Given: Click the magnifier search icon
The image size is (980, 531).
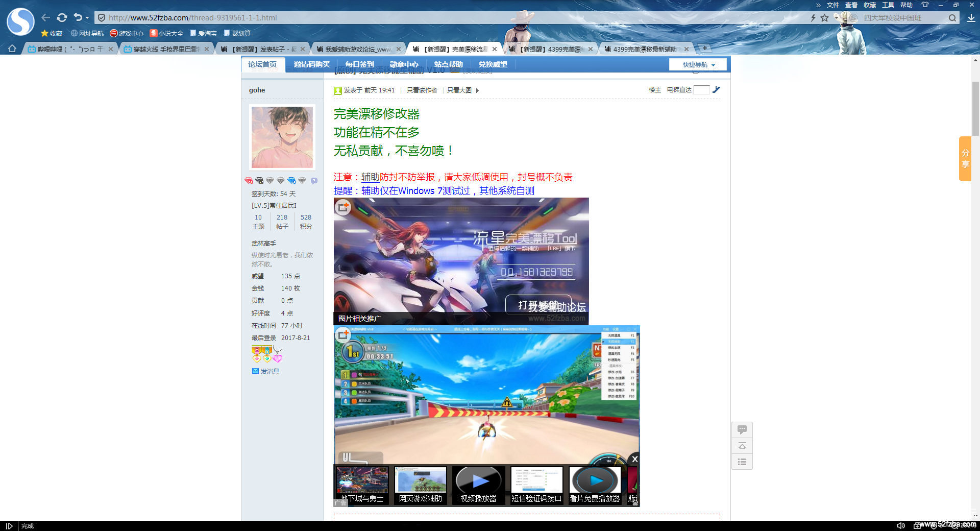Looking at the screenshot, I should pyautogui.click(x=952, y=18).
